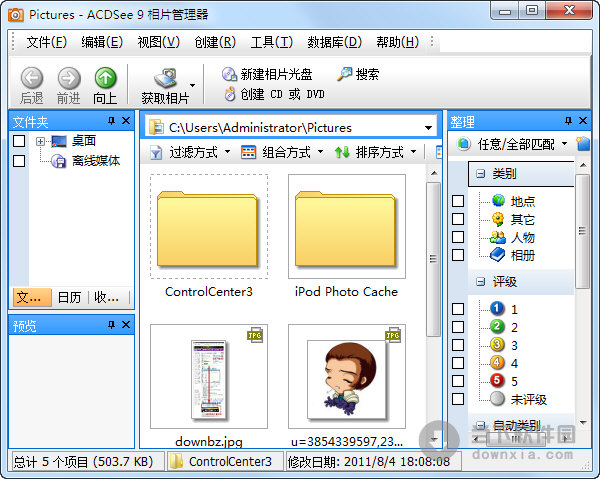
Task: Click the sort arrows icon (排序方式)
Action: point(342,152)
